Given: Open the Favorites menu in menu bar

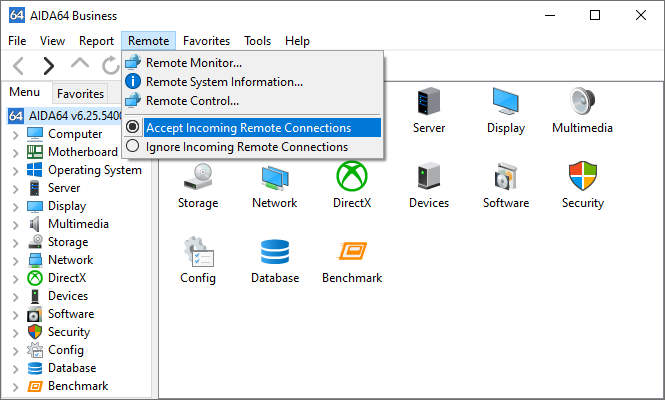Looking at the screenshot, I should pos(207,41).
